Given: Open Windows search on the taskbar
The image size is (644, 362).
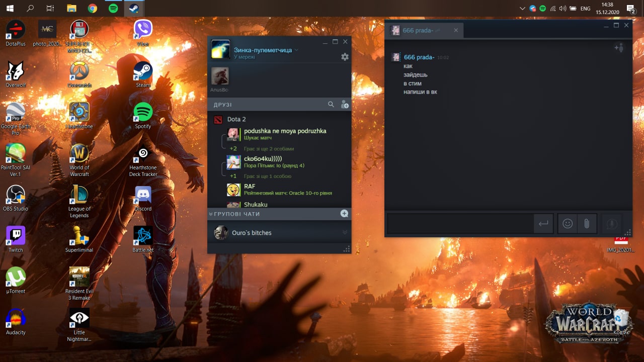Looking at the screenshot, I should coord(30,8).
